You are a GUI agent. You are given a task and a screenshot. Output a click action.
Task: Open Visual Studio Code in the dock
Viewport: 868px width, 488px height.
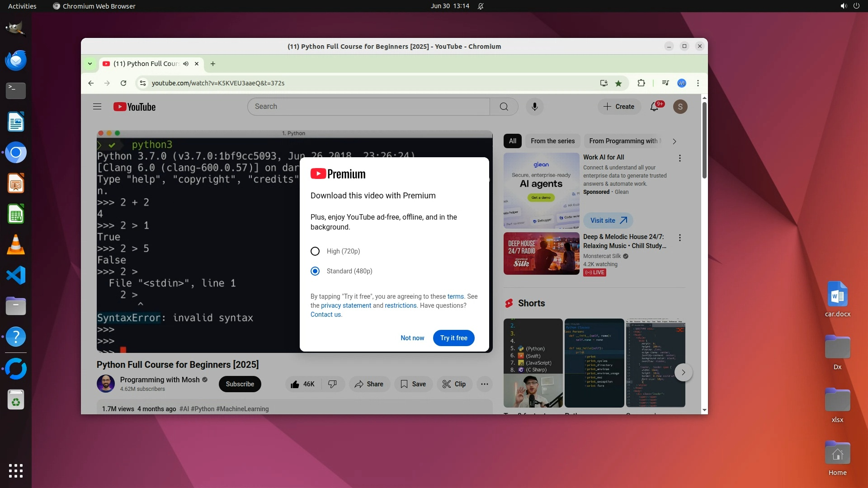16,275
